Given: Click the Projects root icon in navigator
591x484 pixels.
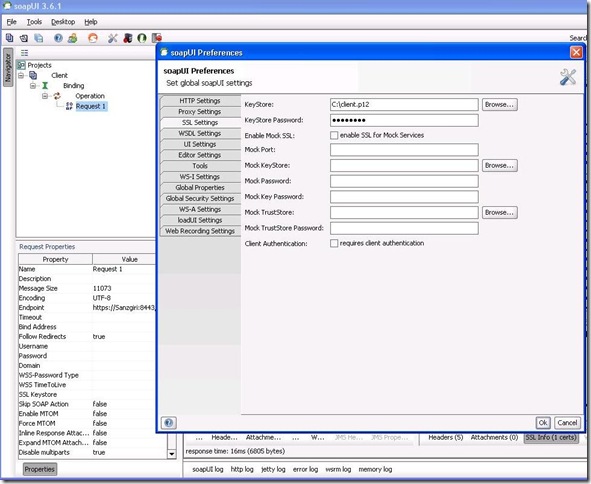Looking at the screenshot, I should (21, 65).
